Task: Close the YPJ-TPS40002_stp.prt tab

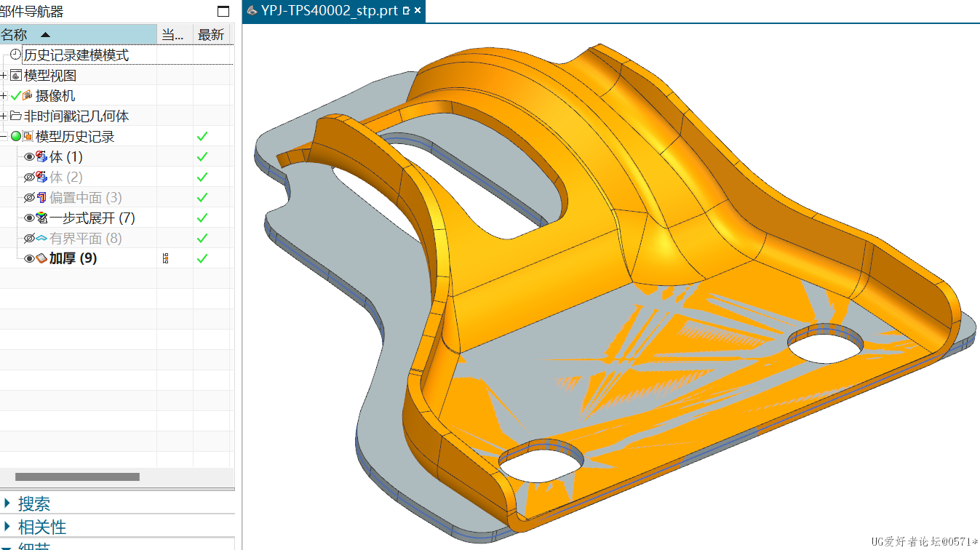Action: click(418, 11)
